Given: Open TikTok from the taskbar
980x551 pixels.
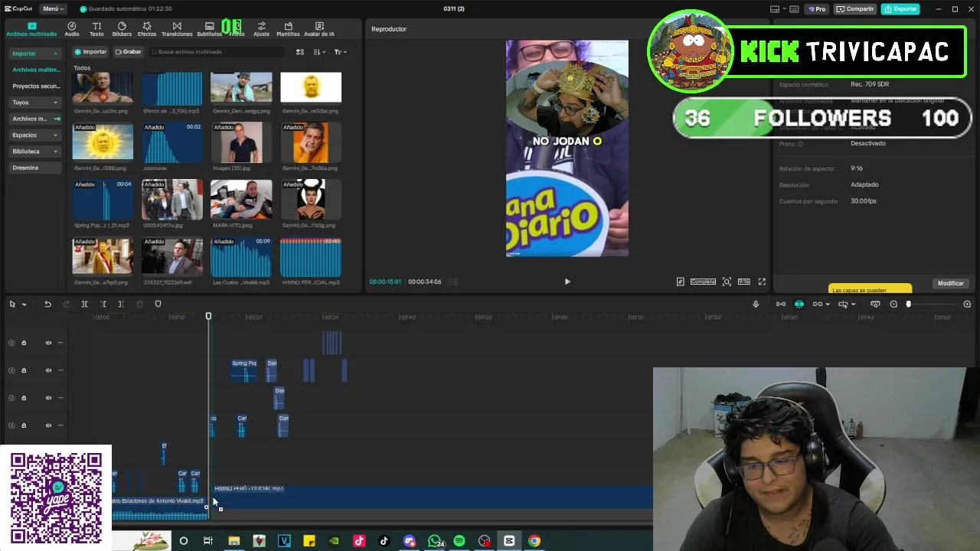Looking at the screenshot, I should click(x=384, y=541).
